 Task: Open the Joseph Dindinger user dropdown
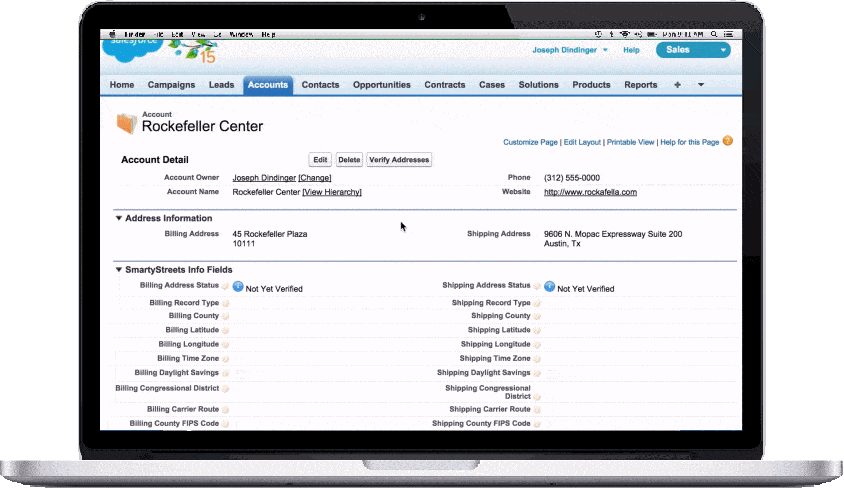coord(570,50)
